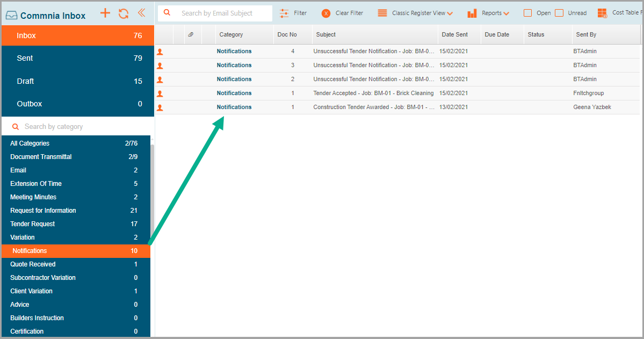
Task: Click the Commnia Inbox tray icon
Action: coord(11,16)
